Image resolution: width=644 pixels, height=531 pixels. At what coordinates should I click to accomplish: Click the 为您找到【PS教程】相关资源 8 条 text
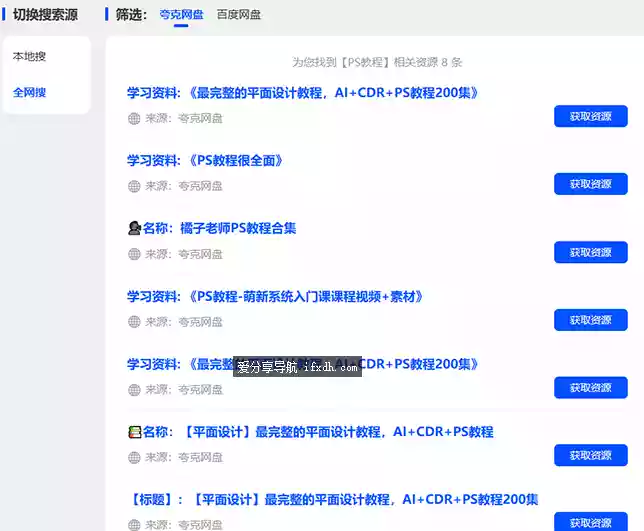point(377,62)
